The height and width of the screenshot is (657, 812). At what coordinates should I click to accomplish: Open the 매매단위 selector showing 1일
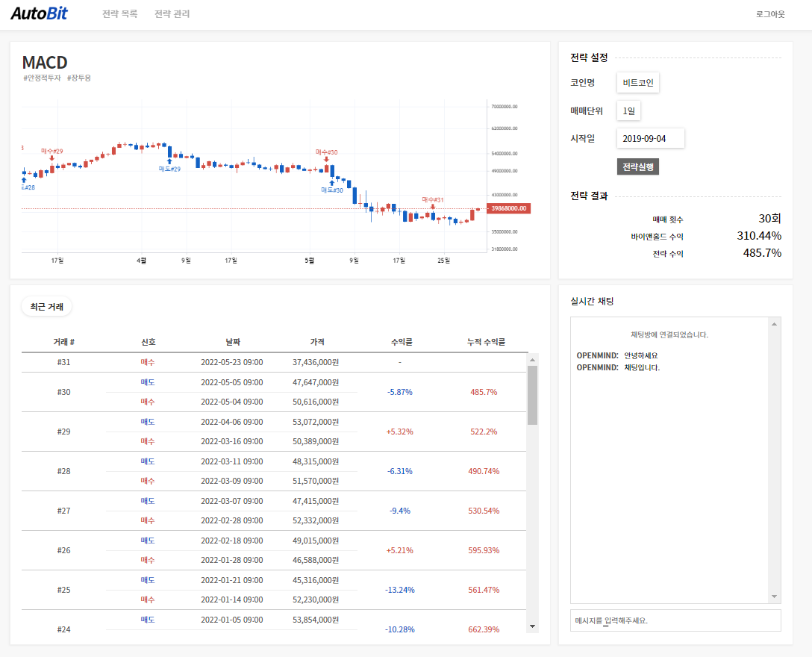click(628, 110)
